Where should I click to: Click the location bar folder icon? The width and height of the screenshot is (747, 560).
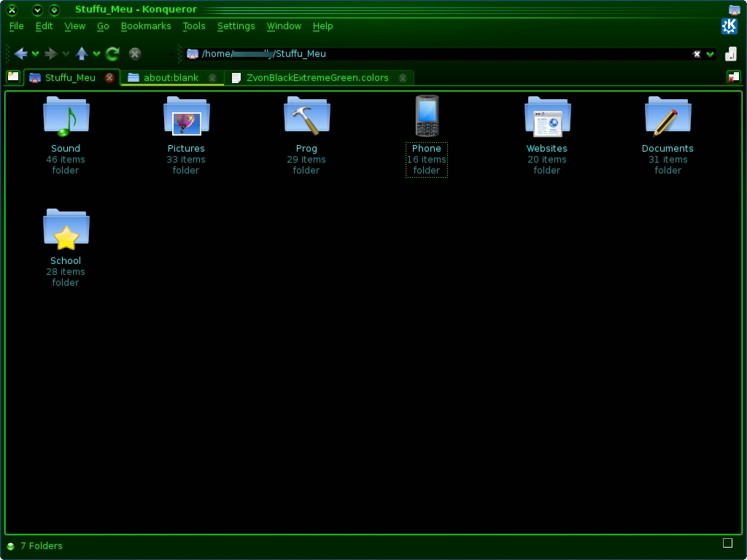click(x=193, y=54)
